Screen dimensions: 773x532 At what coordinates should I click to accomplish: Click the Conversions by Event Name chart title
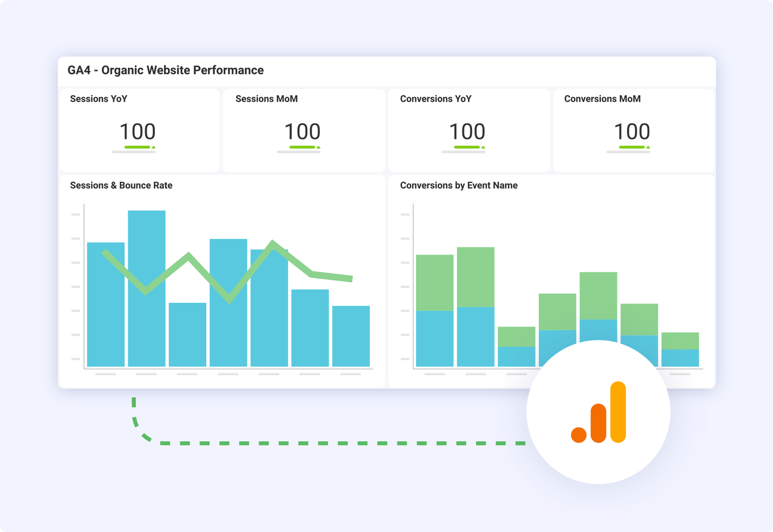coord(459,185)
